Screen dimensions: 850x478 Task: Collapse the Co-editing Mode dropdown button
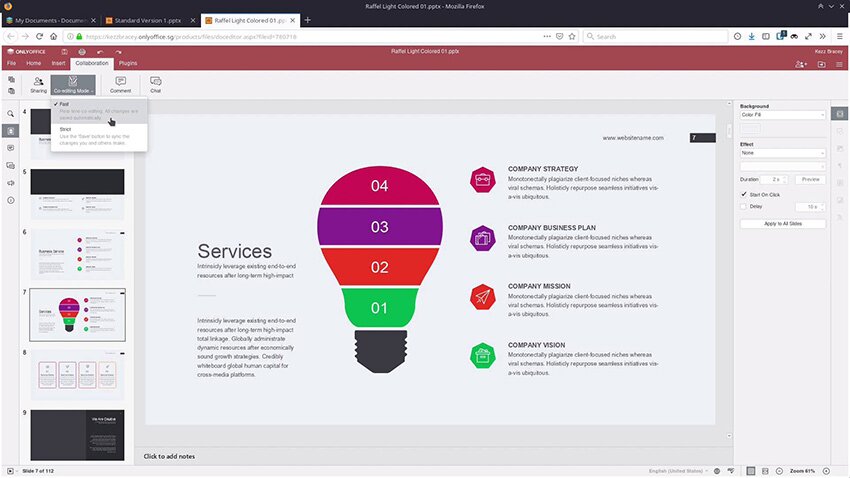(x=73, y=84)
